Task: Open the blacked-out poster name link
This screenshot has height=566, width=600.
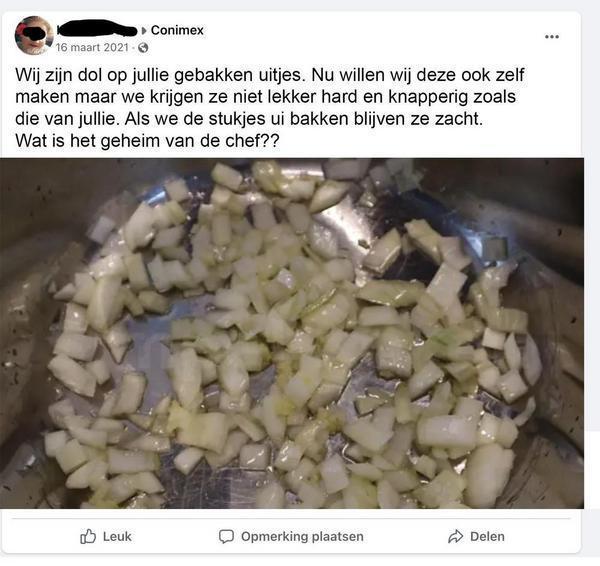Action: click(97, 29)
